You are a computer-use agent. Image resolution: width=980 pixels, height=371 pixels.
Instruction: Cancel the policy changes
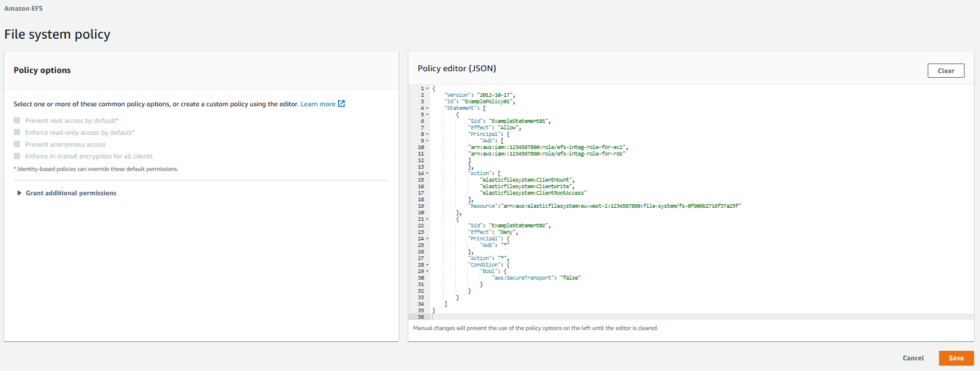(913, 358)
